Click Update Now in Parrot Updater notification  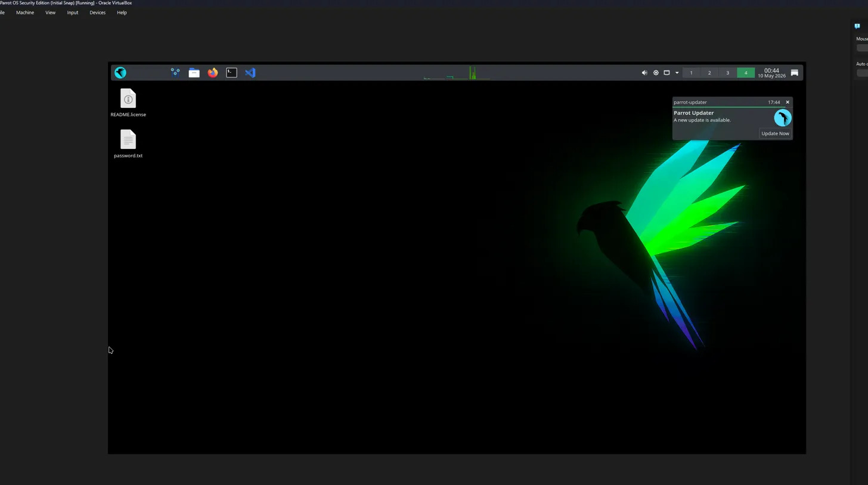click(775, 133)
